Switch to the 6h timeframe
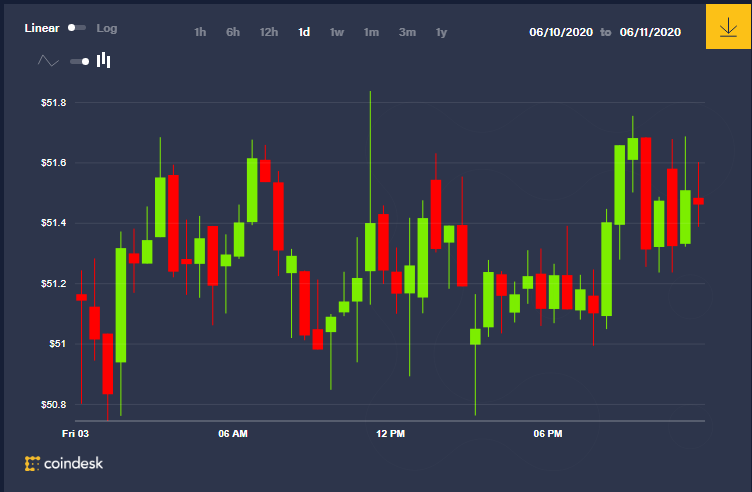Screen dimensions: 752x492 pos(233,32)
